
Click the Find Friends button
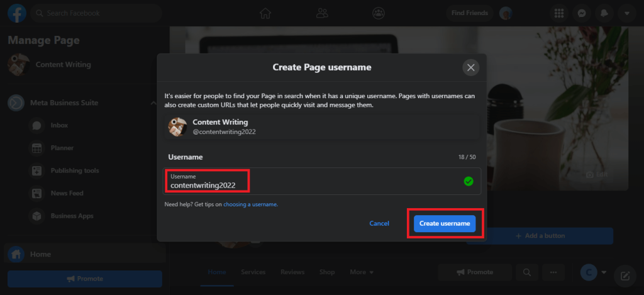click(x=469, y=13)
